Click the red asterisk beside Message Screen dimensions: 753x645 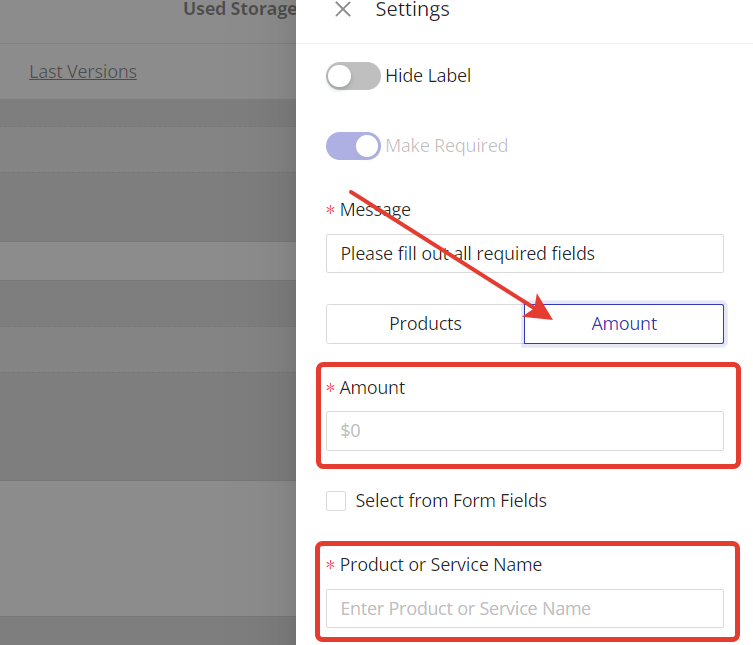[331, 211]
